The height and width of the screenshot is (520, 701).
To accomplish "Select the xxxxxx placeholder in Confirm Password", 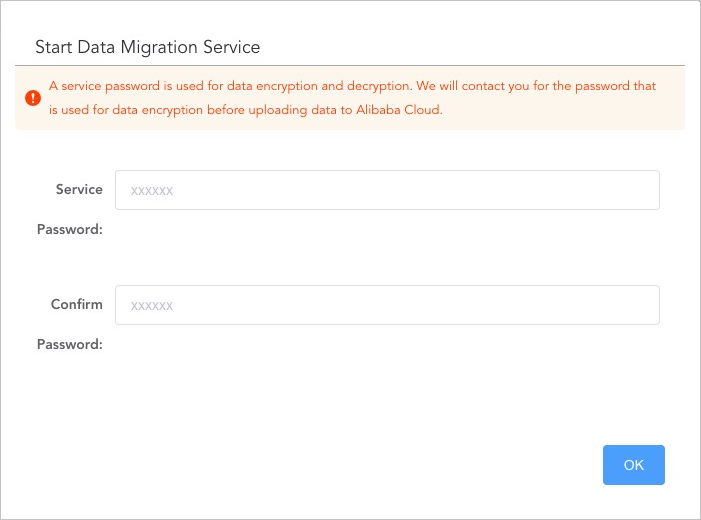I will 153,306.
